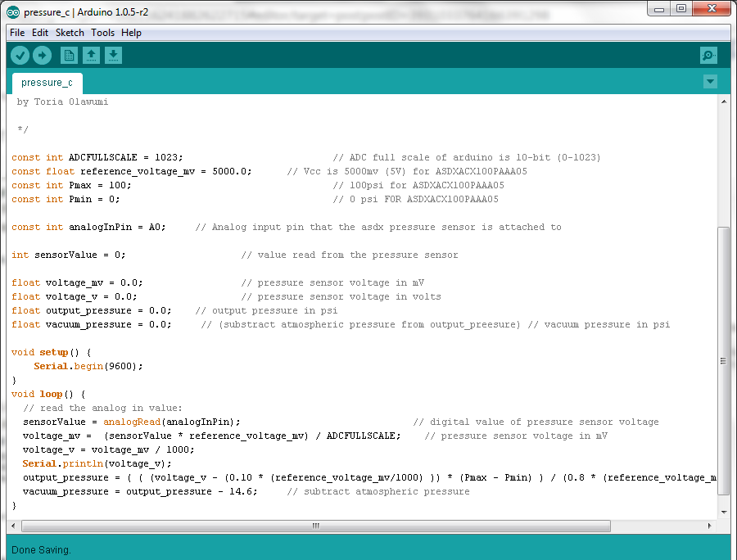Click inside the Serial.begin(9600) line
Screen dimensions: 737x560
click(90, 366)
